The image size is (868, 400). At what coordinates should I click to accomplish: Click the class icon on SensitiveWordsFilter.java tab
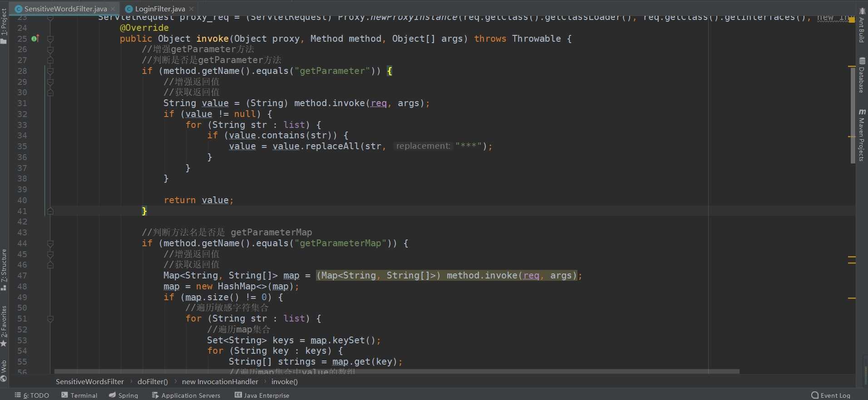[19, 9]
